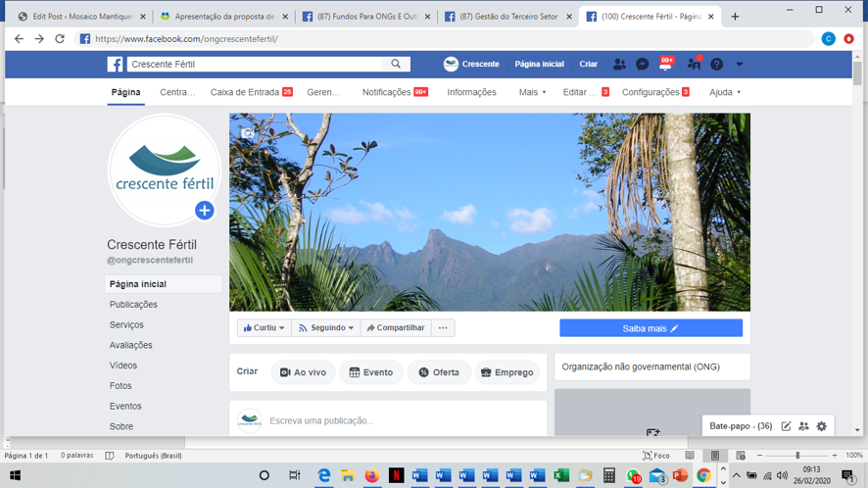
Task: Open the three-dots more actions button
Action: coord(443,328)
